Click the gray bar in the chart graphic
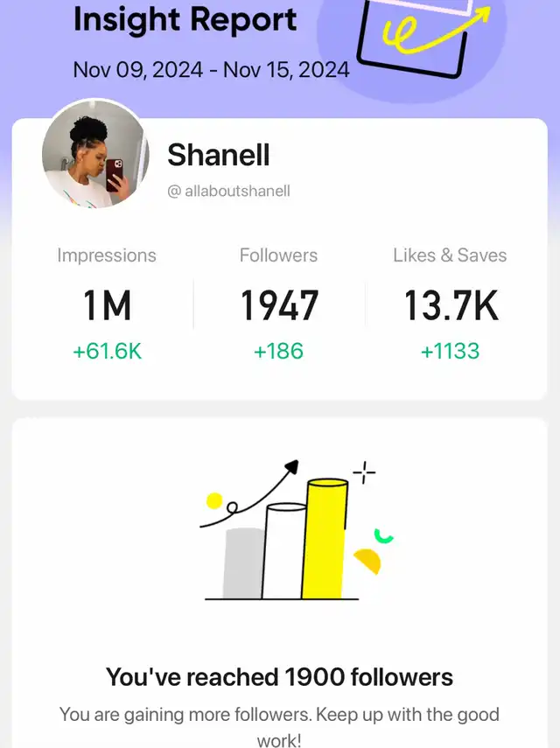This screenshot has width=560, height=748. pyautogui.click(x=244, y=563)
